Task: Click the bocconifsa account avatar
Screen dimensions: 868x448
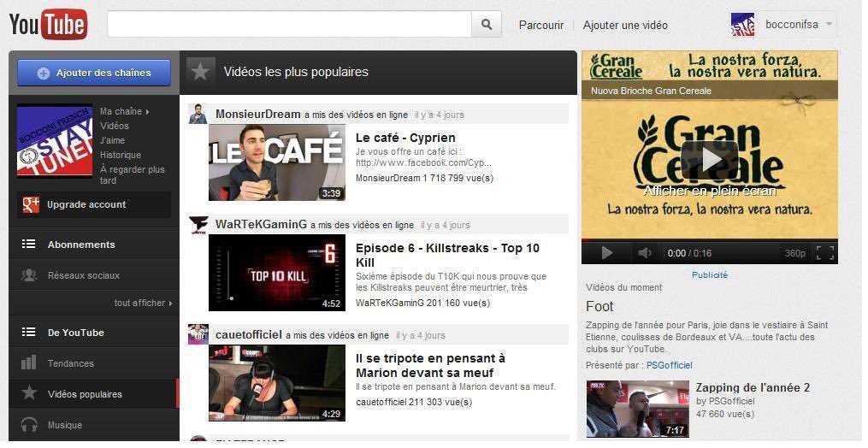Action: click(742, 25)
